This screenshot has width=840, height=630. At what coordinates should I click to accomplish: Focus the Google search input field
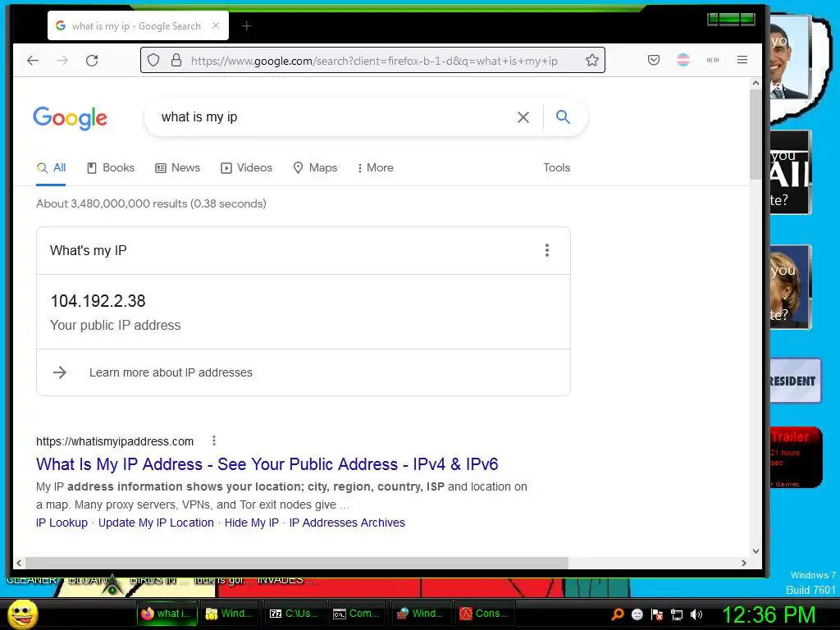coord(332,117)
